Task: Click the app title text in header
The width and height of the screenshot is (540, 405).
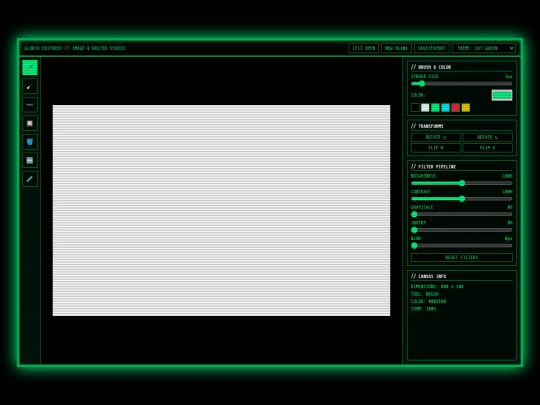Action: point(74,48)
